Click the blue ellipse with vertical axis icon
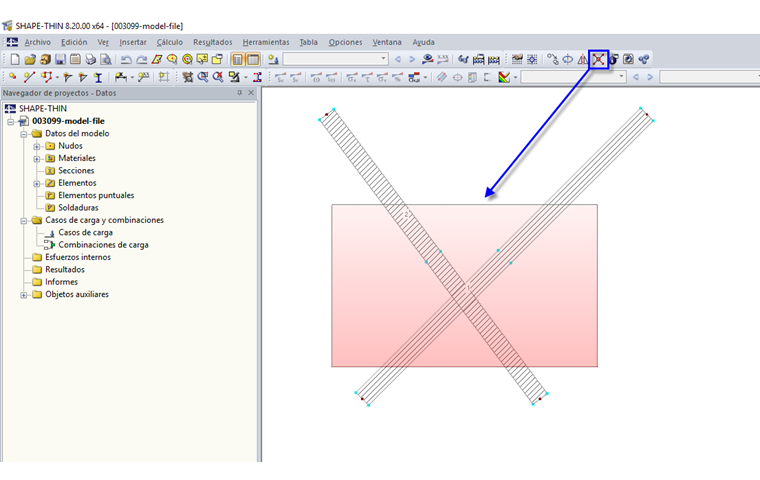 coord(567,59)
